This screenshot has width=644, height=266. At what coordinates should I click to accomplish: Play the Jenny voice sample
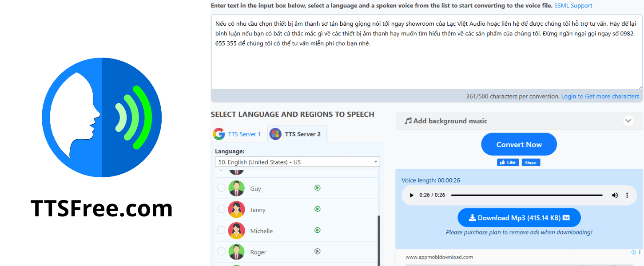point(317,209)
